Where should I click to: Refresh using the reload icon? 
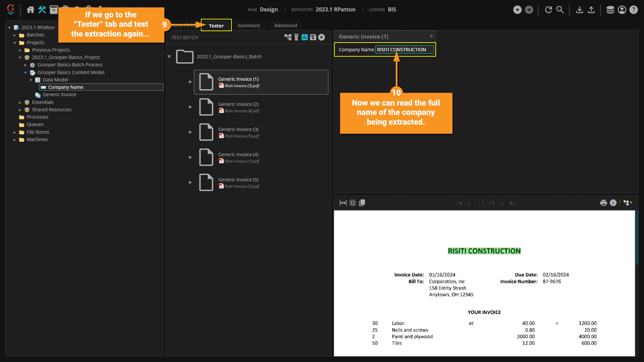(548, 10)
